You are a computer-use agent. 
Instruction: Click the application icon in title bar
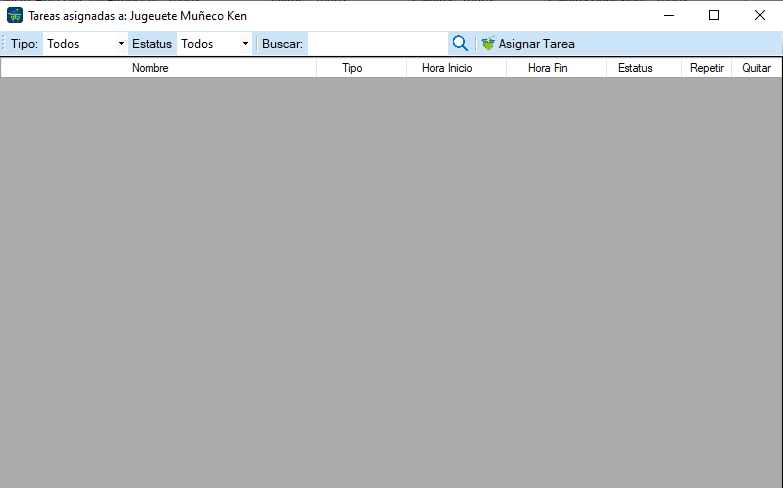click(15, 15)
